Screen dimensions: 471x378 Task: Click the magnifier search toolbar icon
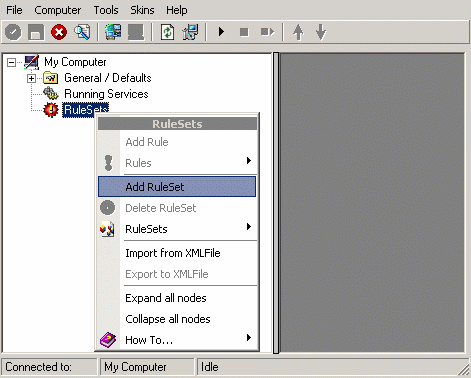[x=82, y=32]
